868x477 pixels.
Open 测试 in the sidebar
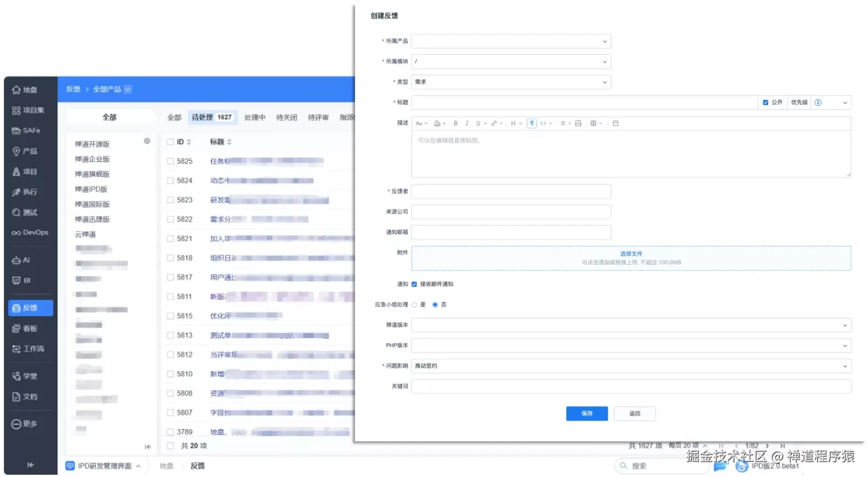(x=24, y=213)
